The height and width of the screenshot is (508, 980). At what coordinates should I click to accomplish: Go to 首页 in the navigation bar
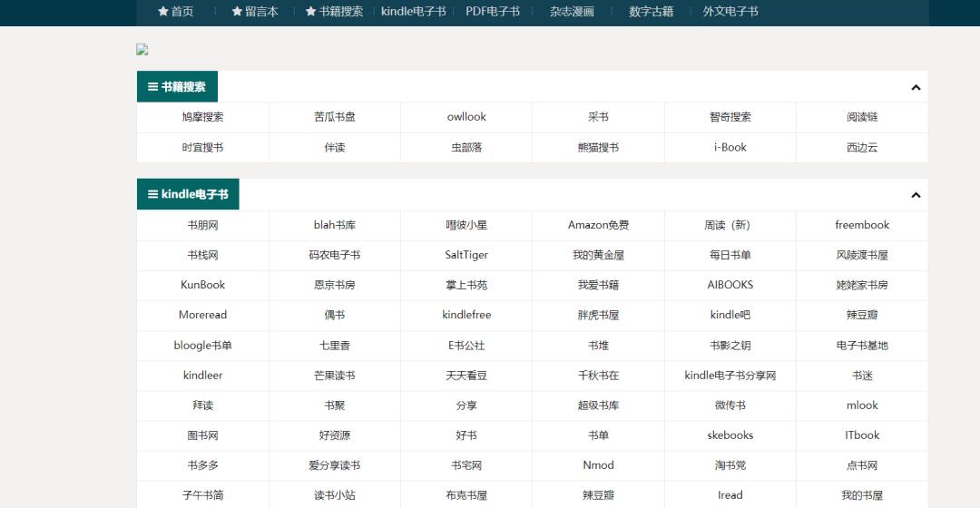click(x=182, y=11)
